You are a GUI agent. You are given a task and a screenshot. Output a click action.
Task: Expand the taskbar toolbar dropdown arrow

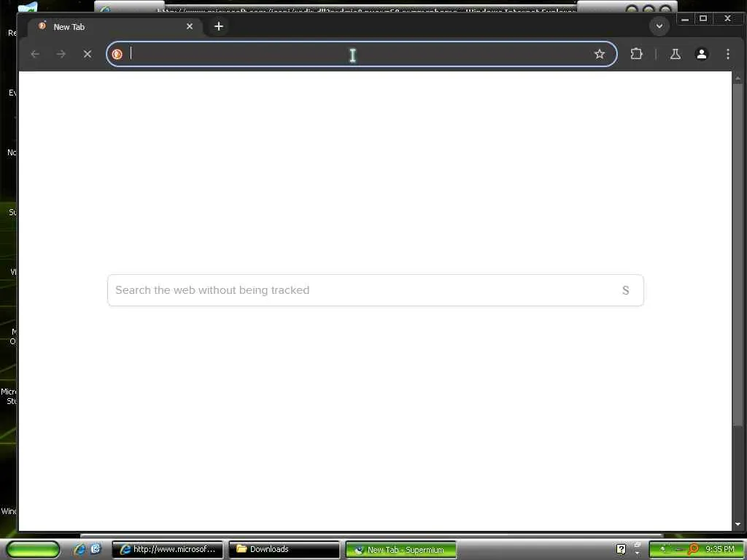[x=637, y=553]
